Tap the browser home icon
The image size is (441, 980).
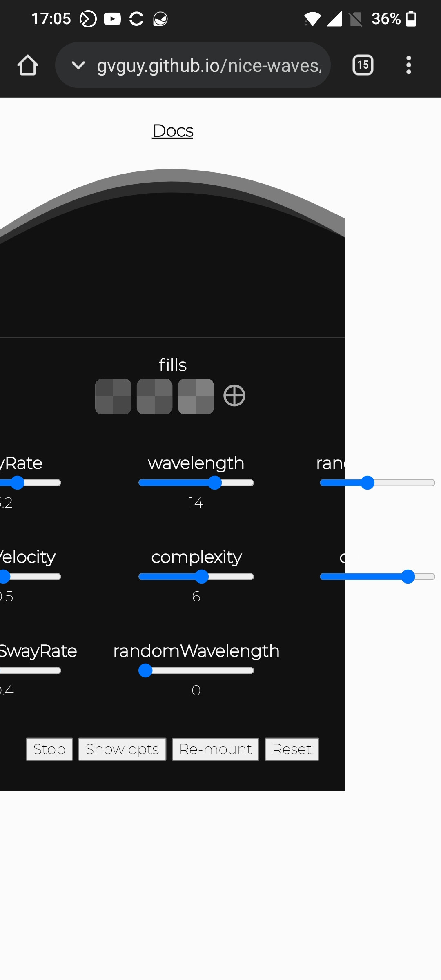27,65
